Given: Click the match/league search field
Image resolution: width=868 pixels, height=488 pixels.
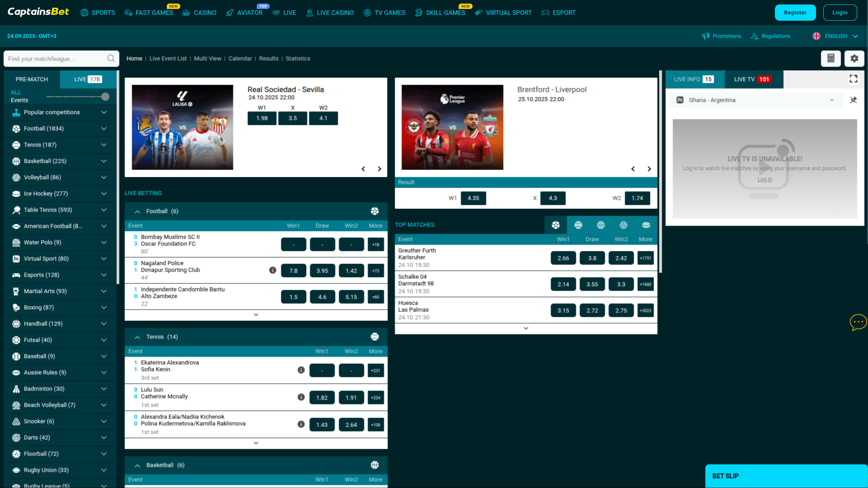Looking at the screenshot, I should pos(54,58).
